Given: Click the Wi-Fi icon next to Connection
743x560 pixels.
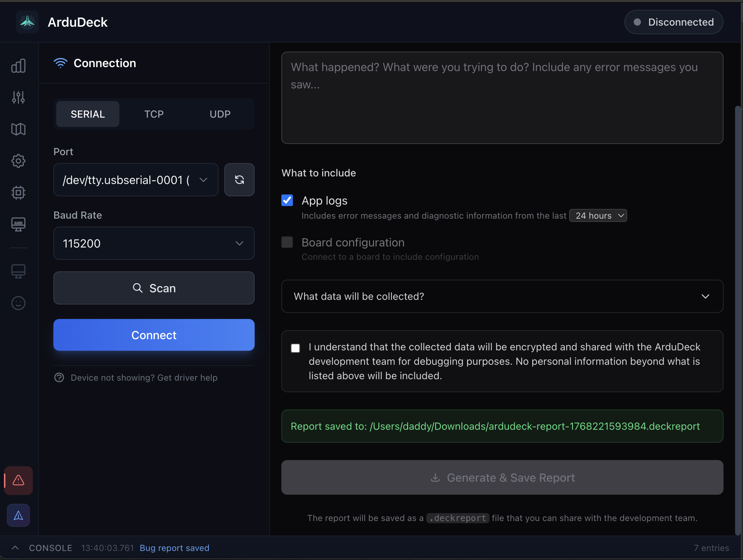Looking at the screenshot, I should tap(61, 63).
